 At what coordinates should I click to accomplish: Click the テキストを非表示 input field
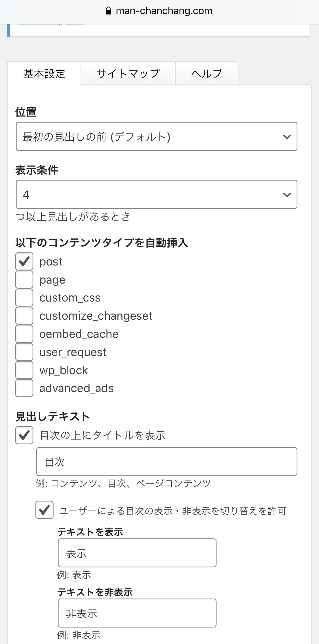click(x=137, y=613)
